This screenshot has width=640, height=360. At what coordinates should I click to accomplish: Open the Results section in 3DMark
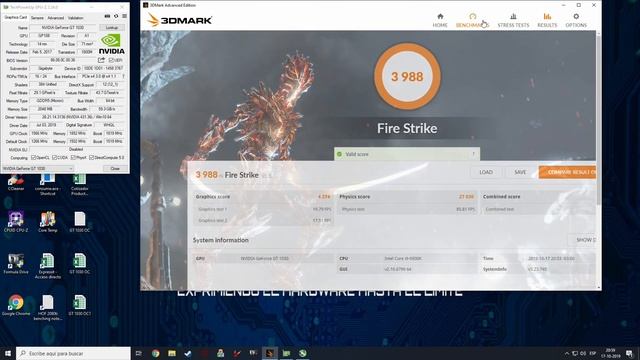[547, 20]
